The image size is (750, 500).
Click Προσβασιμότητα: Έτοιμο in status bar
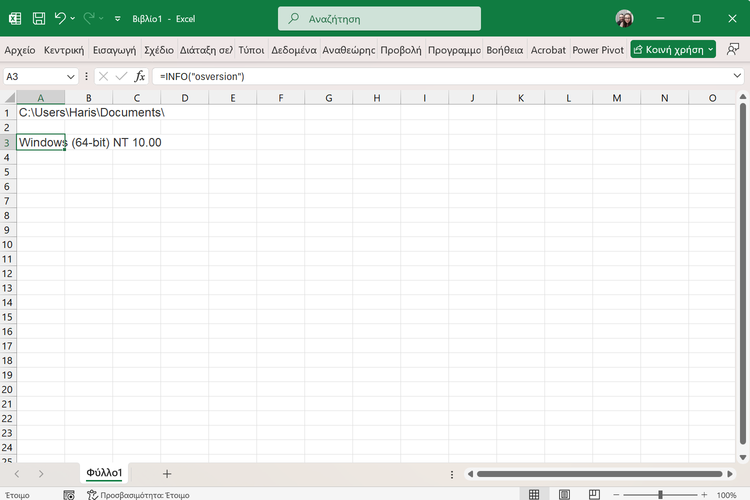coord(138,494)
